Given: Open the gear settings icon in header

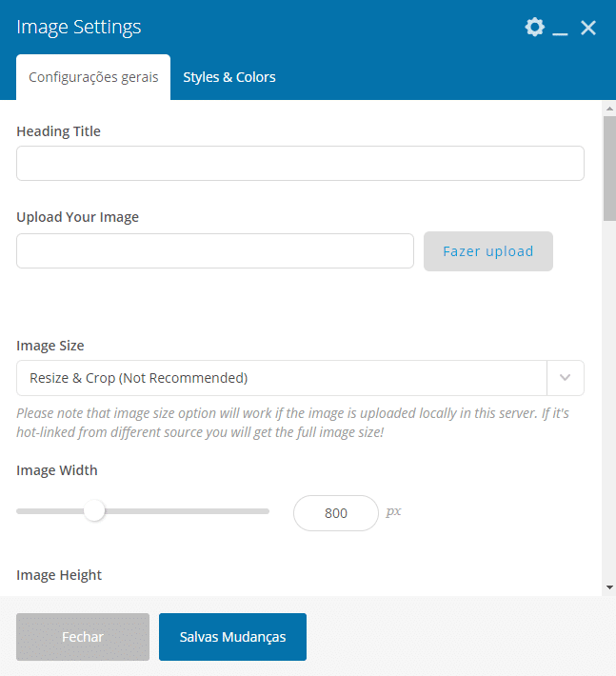Looking at the screenshot, I should [x=534, y=28].
